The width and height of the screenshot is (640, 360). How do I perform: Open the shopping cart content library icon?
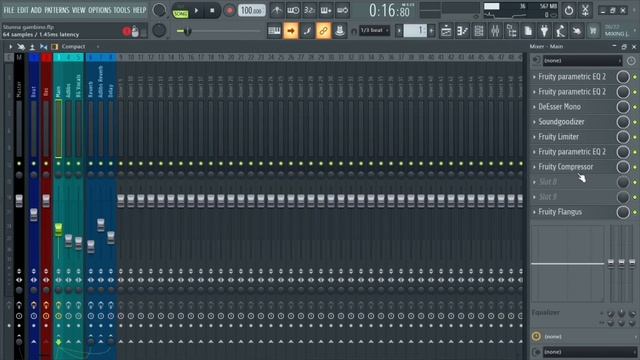coord(593,31)
